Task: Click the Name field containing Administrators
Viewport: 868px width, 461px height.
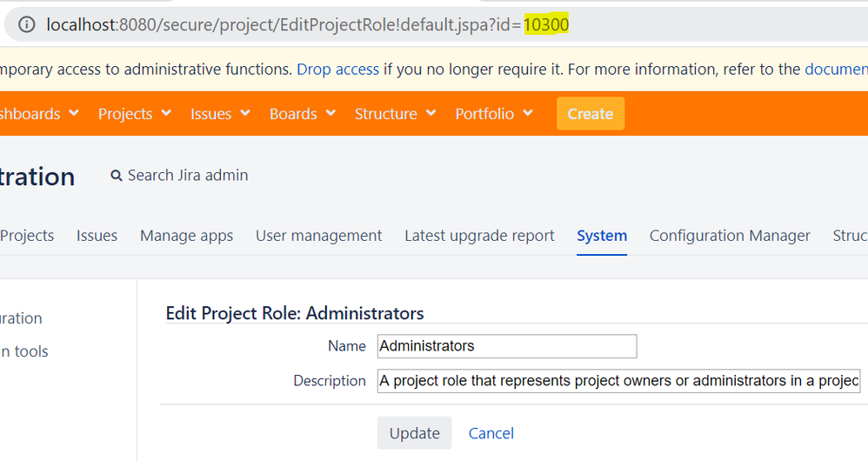Action: [x=507, y=346]
